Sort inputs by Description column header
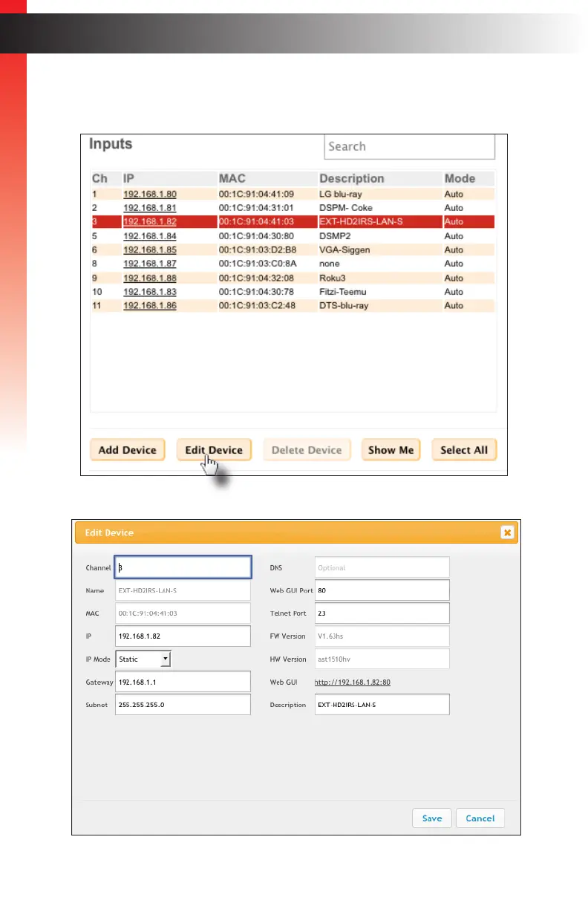Viewport: 588px width, 909px height. point(352,178)
